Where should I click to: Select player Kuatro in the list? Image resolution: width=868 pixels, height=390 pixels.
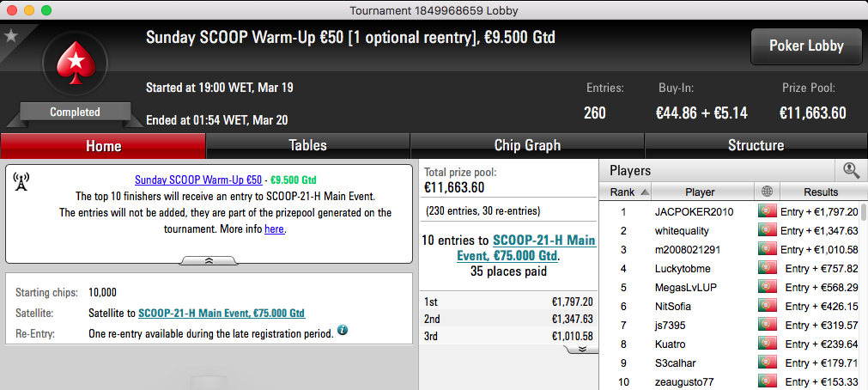tap(670, 344)
